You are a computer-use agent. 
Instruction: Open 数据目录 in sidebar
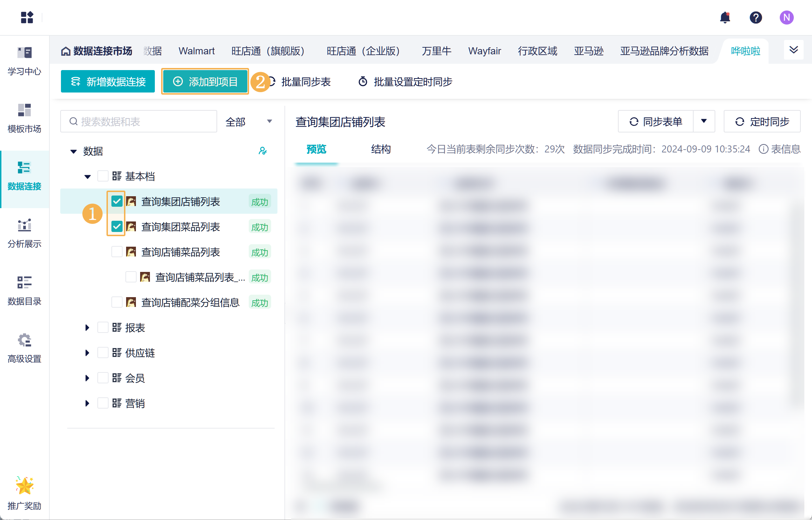(x=25, y=291)
